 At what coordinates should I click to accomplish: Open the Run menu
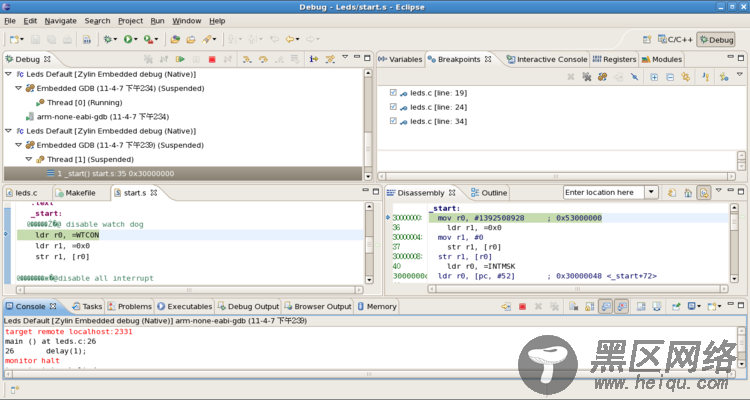pyautogui.click(x=157, y=21)
